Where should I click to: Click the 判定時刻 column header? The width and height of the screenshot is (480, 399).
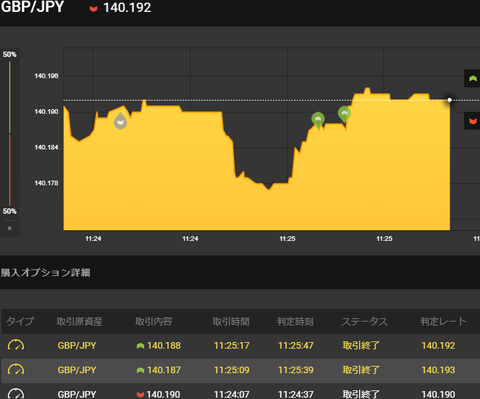(x=295, y=321)
